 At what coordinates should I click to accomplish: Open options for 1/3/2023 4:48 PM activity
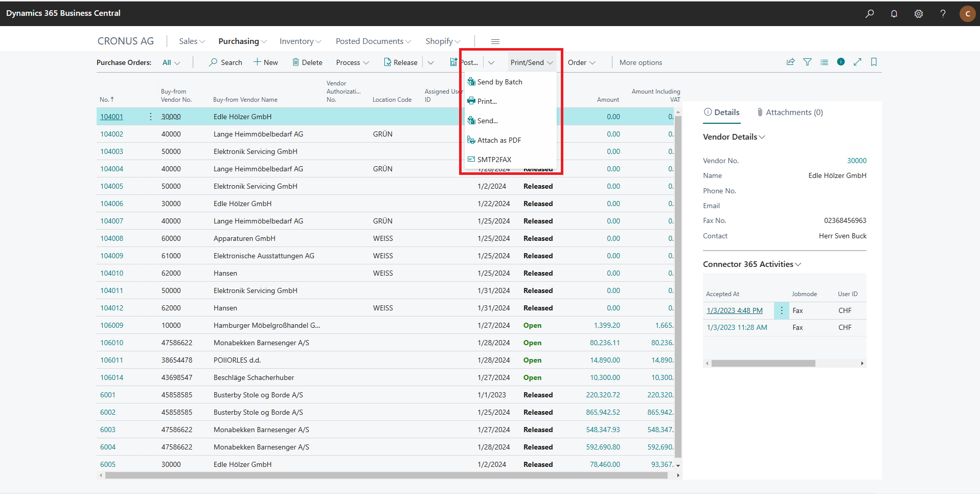click(x=781, y=310)
